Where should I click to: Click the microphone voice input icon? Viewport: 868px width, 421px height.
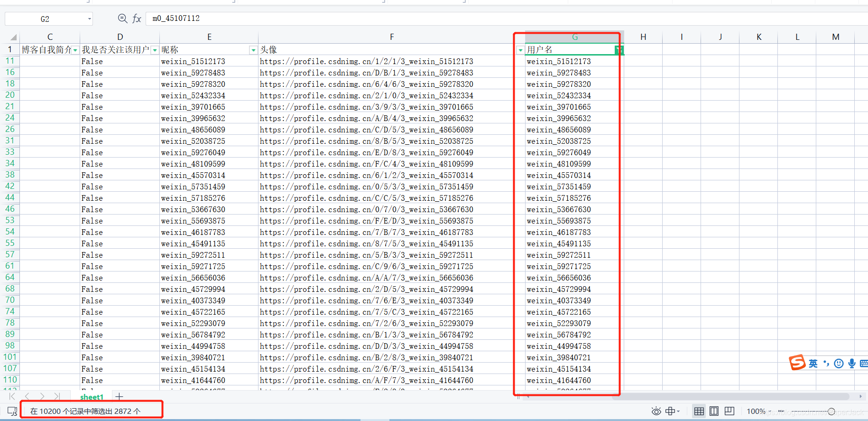click(x=852, y=364)
